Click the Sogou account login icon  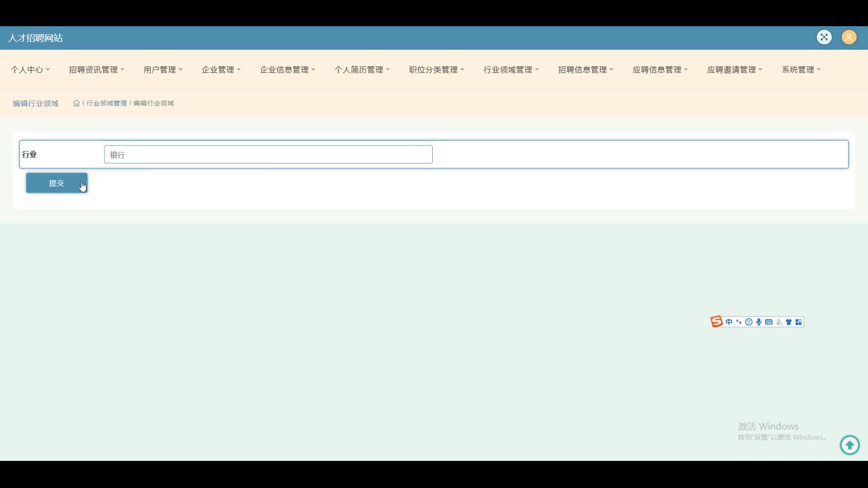click(x=779, y=322)
